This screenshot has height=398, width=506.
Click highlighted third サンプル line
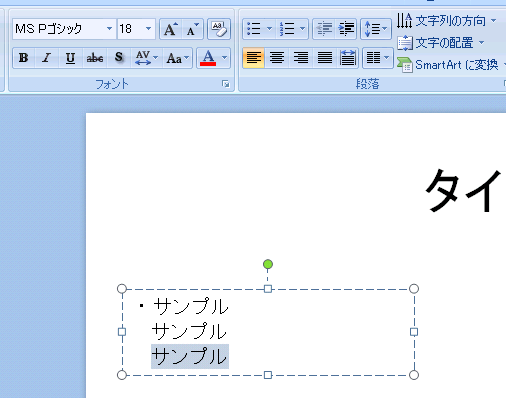click(190, 356)
